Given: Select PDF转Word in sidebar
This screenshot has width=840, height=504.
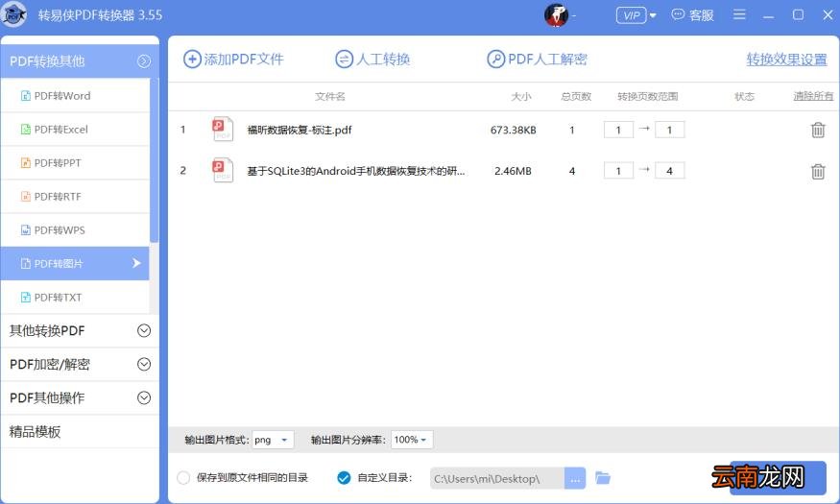Looking at the screenshot, I should click(75, 96).
